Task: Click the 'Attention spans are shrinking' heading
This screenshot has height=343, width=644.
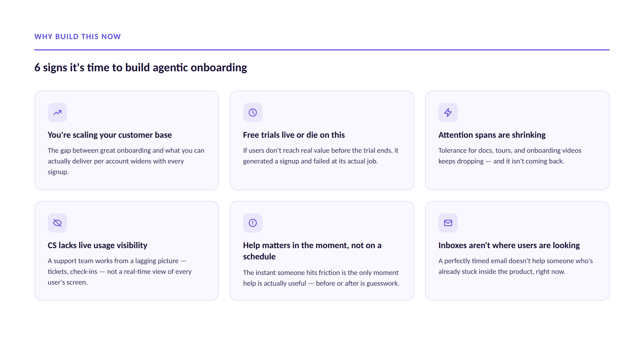Action: 492,135
